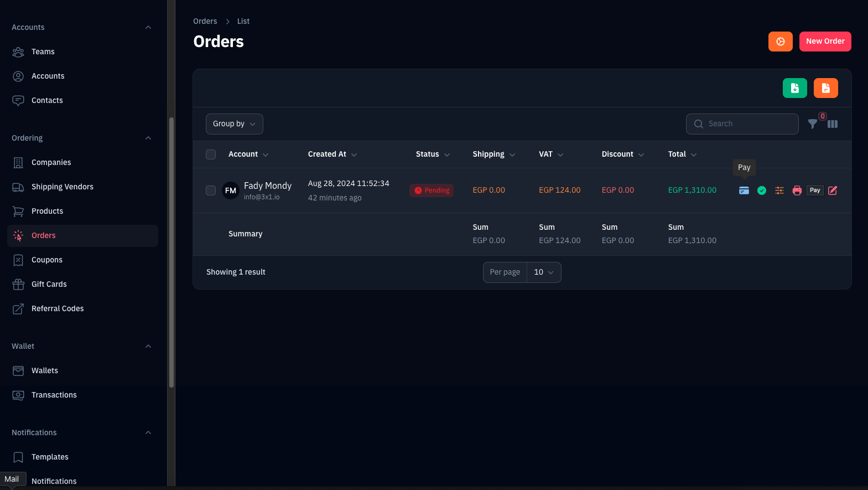The image size is (868, 490).
Task: Collapse the Ordering sidebar section
Action: pos(148,138)
